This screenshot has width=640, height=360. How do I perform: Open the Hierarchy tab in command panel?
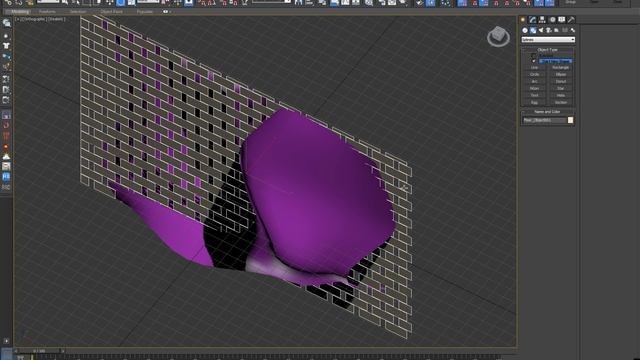[542, 20]
